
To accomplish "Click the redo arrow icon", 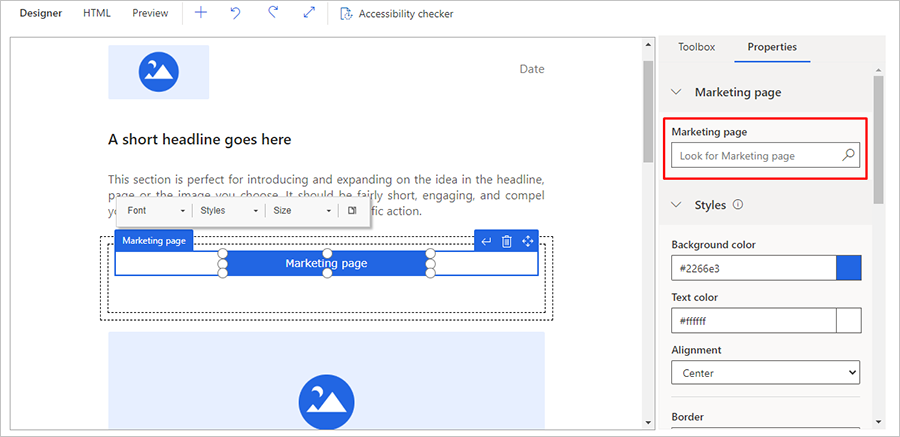I will [x=272, y=14].
